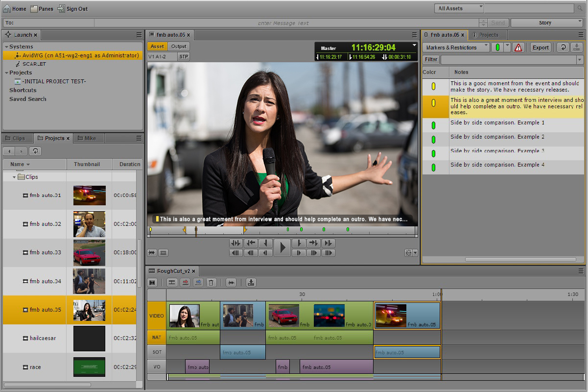Toggle the STP button

tap(184, 56)
